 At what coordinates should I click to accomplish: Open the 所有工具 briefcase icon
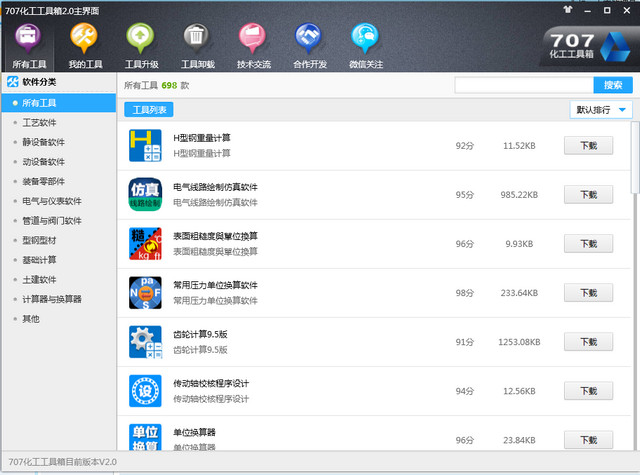pyautogui.click(x=28, y=38)
